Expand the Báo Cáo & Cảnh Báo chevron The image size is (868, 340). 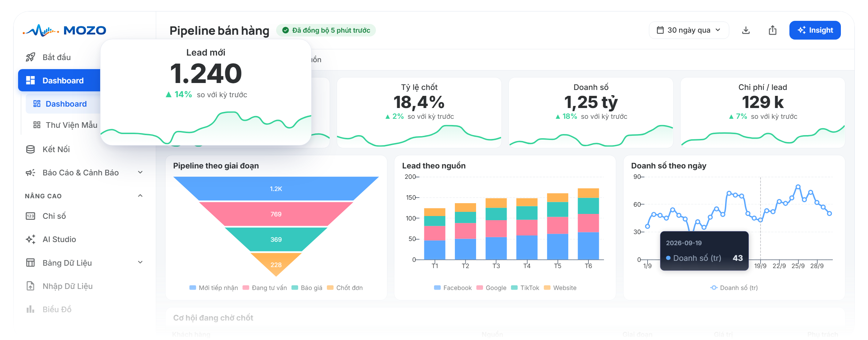[140, 172]
